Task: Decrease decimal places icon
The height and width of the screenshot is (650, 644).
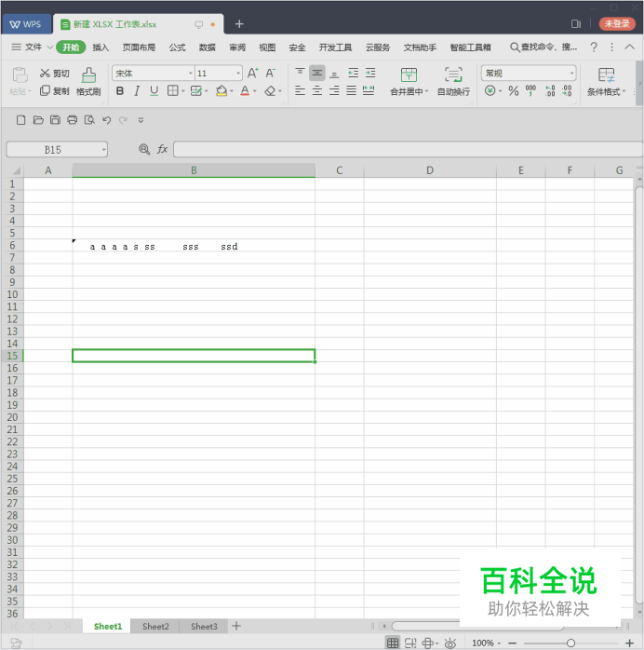Action: [567, 90]
